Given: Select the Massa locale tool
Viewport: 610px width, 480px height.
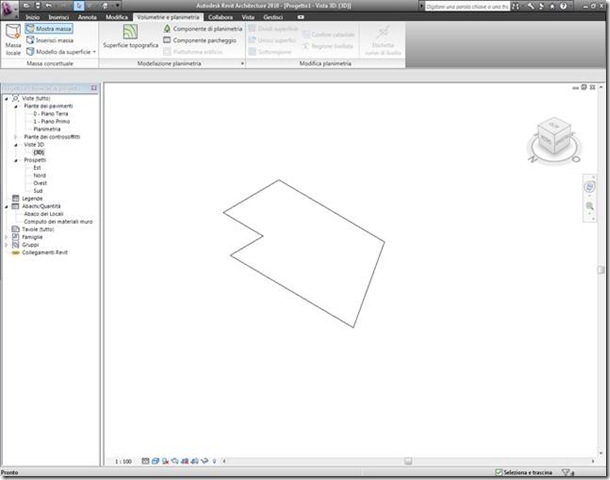Looking at the screenshot, I should click(13, 39).
